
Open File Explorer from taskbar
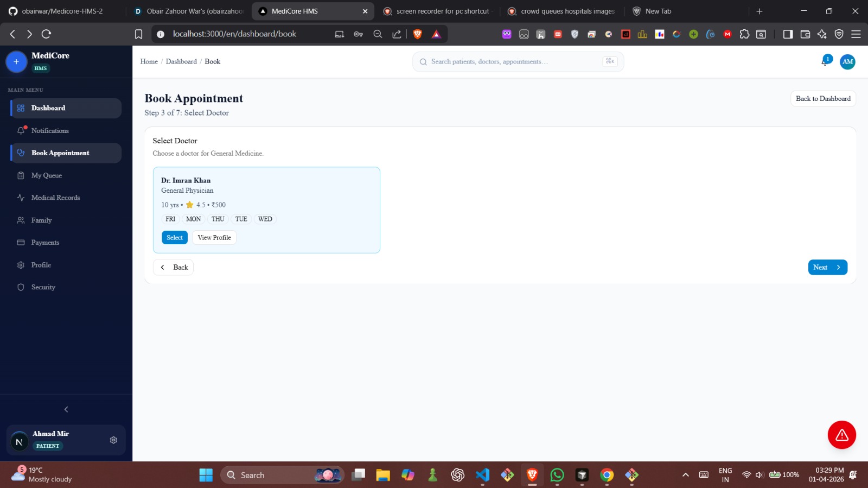point(383,476)
